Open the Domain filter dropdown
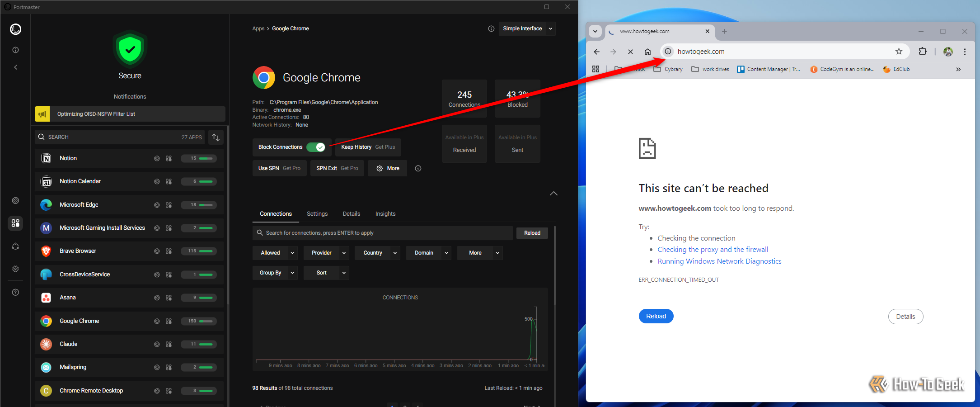 (x=429, y=253)
